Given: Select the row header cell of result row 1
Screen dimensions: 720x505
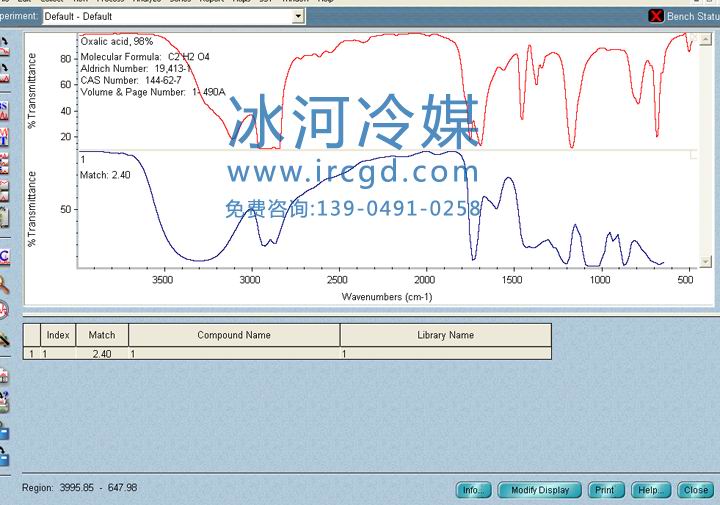Looking at the screenshot, I should tap(32, 354).
